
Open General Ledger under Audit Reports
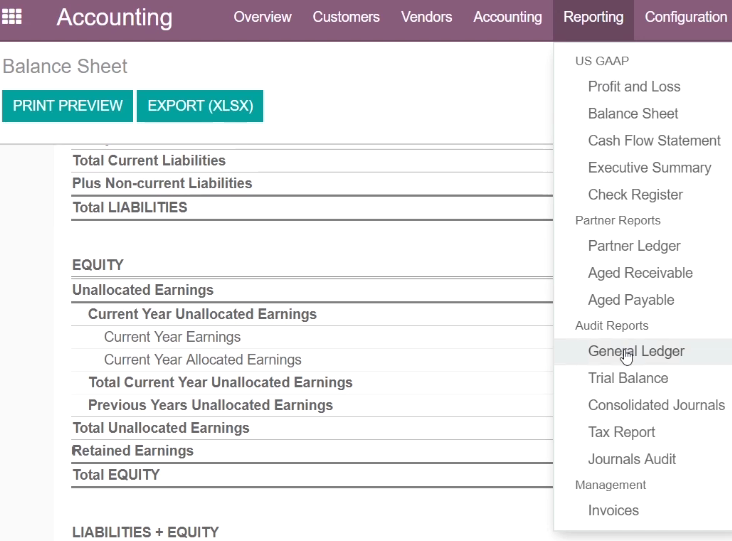pos(636,351)
